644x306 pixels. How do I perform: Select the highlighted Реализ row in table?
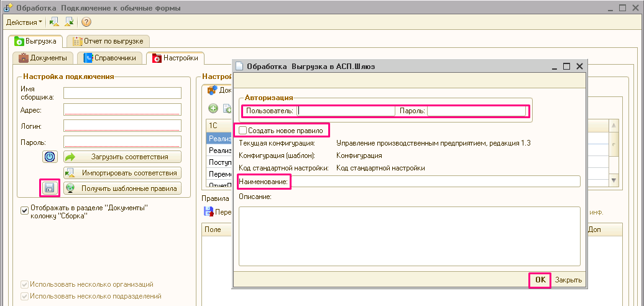tap(219, 138)
